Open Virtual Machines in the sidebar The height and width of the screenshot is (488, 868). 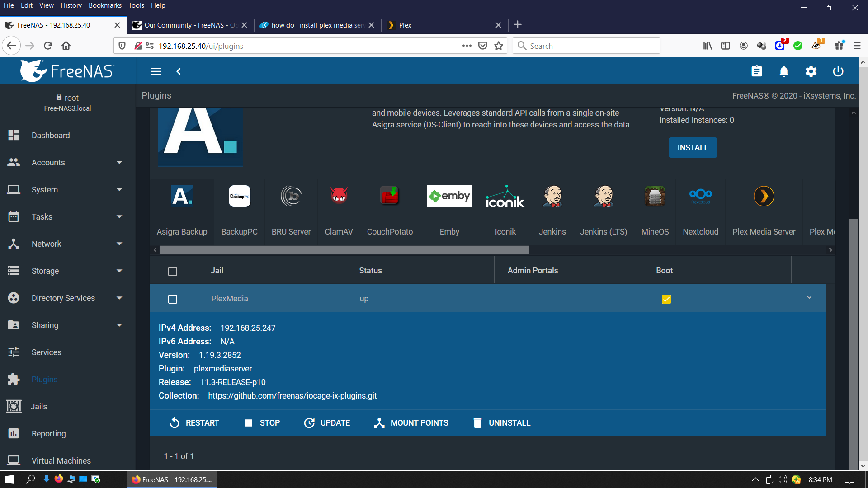point(61,460)
